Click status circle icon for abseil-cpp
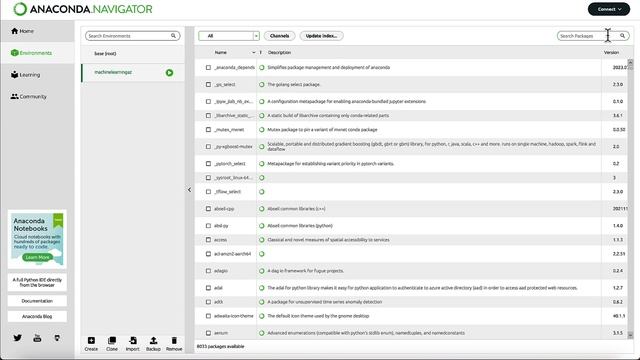Image resolution: width=640 pixels, height=360 pixels. coord(262,209)
